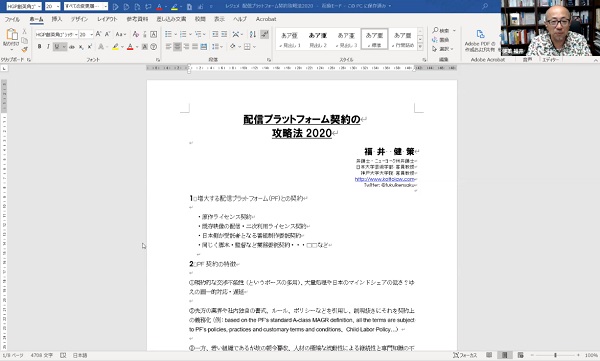Expand the Styles gallery more arrow
600x361 pixels.
point(420,47)
